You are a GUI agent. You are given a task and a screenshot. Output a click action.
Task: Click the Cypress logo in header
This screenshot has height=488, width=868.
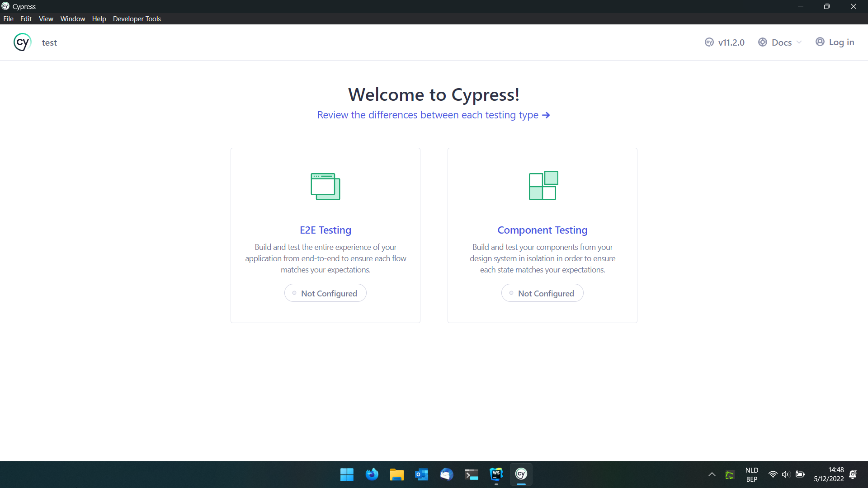pos(22,42)
